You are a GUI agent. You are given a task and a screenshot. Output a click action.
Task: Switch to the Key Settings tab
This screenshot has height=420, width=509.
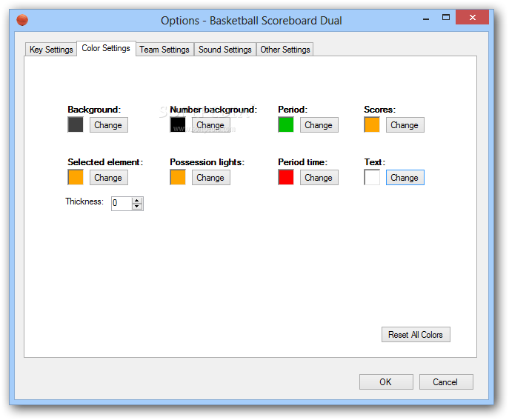tap(51, 50)
